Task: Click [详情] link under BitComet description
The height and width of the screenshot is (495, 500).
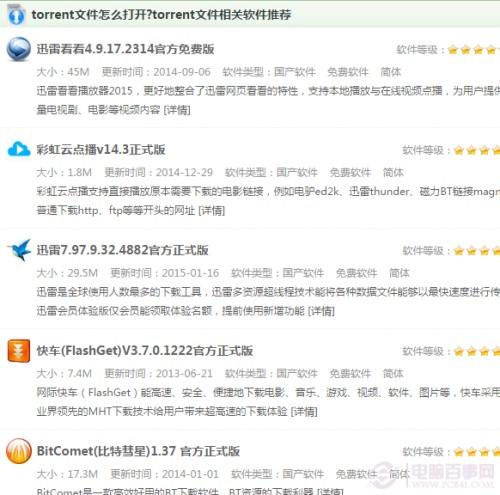Action: 330,491
